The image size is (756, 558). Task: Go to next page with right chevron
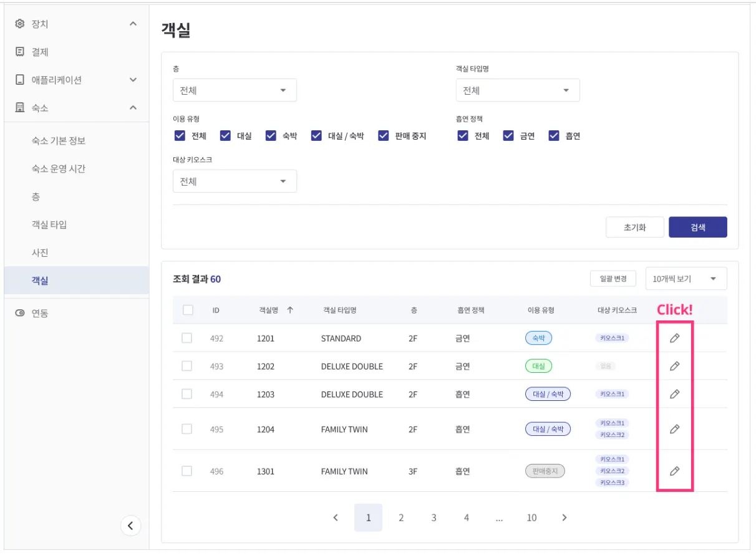coord(565,517)
